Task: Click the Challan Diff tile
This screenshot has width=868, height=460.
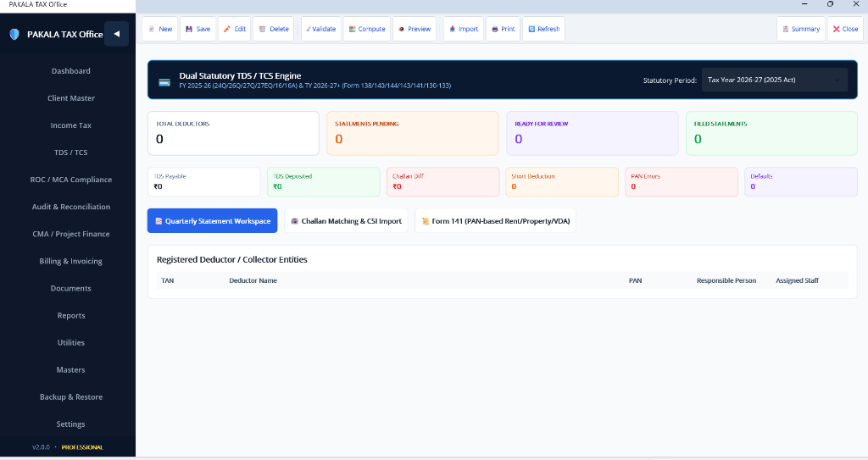Action: click(x=442, y=181)
